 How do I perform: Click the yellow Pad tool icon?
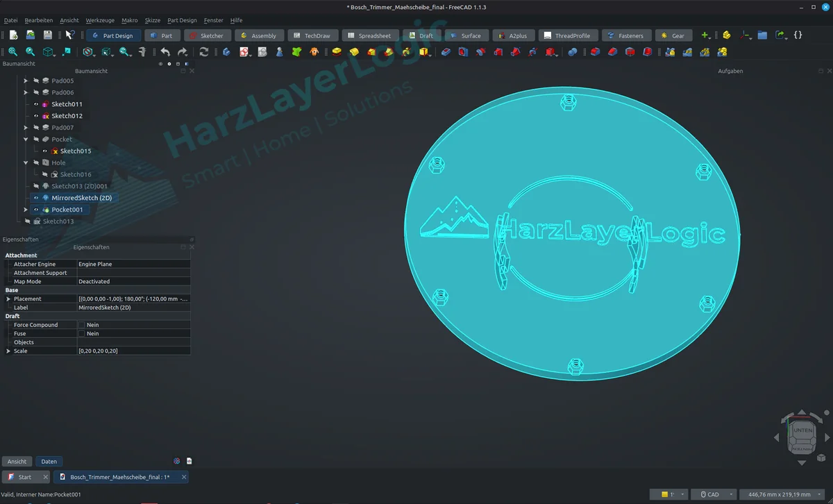coord(337,52)
